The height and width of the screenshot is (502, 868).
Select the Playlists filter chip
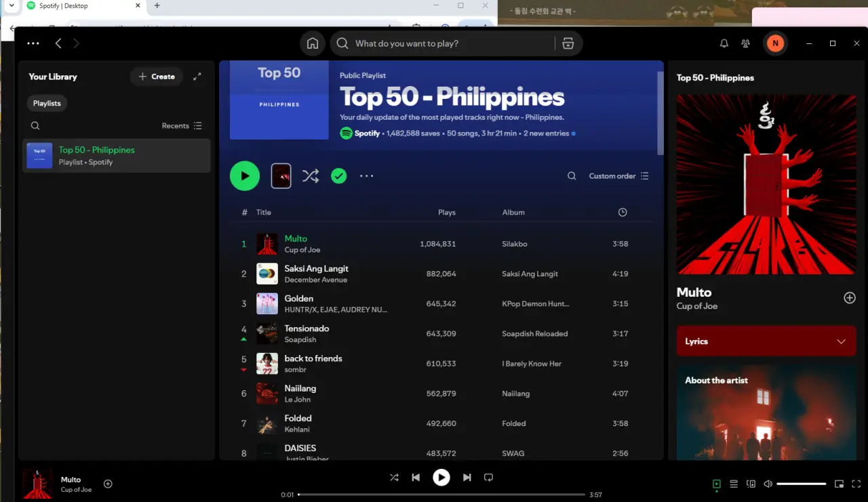point(47,103)
